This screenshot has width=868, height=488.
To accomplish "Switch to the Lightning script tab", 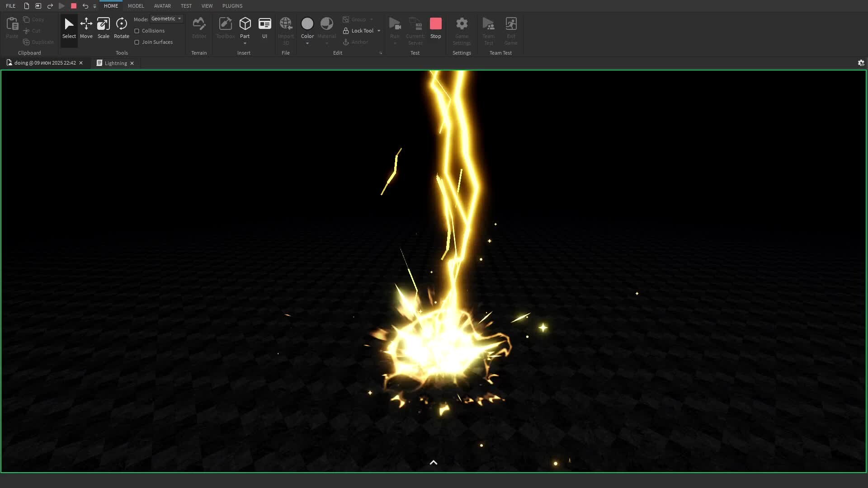I will pyautogui.click(x=115, y=63).
